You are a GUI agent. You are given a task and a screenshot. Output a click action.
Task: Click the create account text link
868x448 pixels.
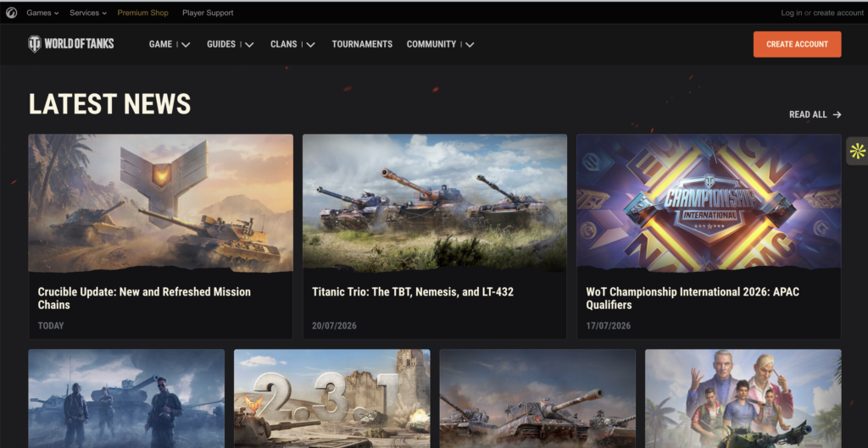[x=838, y=13]
